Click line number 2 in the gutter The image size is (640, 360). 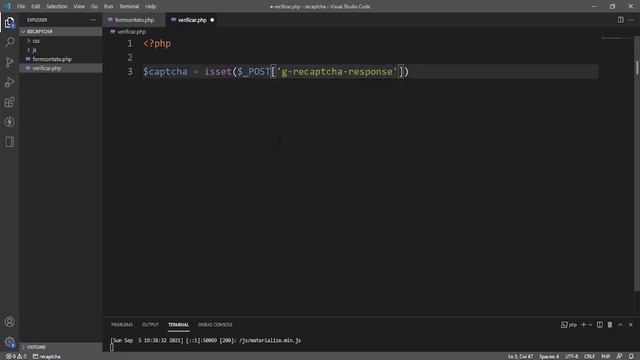pos(130,57)
